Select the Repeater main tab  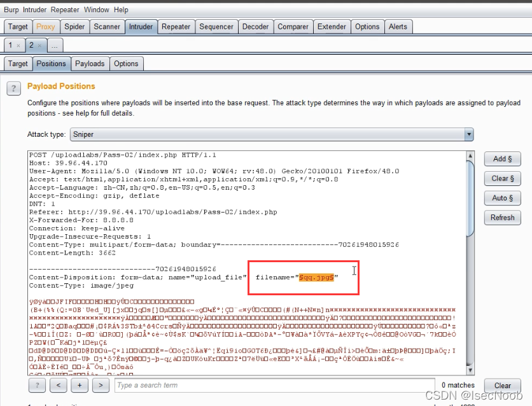pyautogui.click(x=176, y=27)
